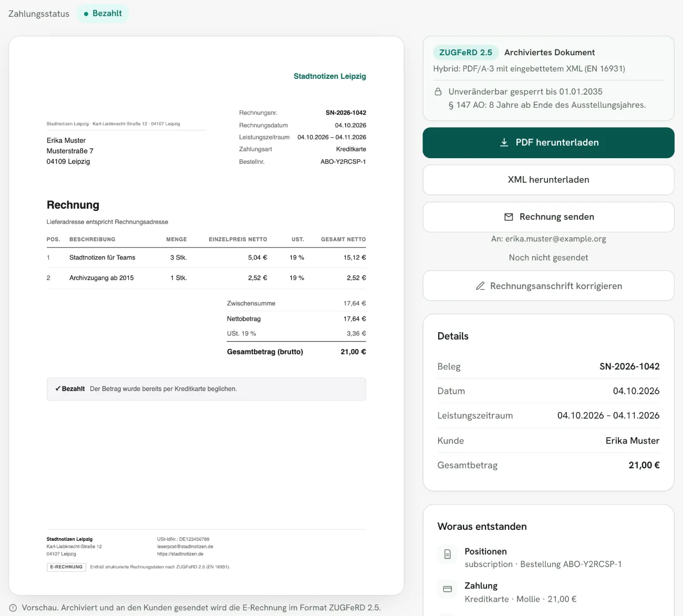Screen dimensions: 683x616
Task: Click the 15,12 € total for Stadtnotizen für Teams
Action: tap(355, 258)
